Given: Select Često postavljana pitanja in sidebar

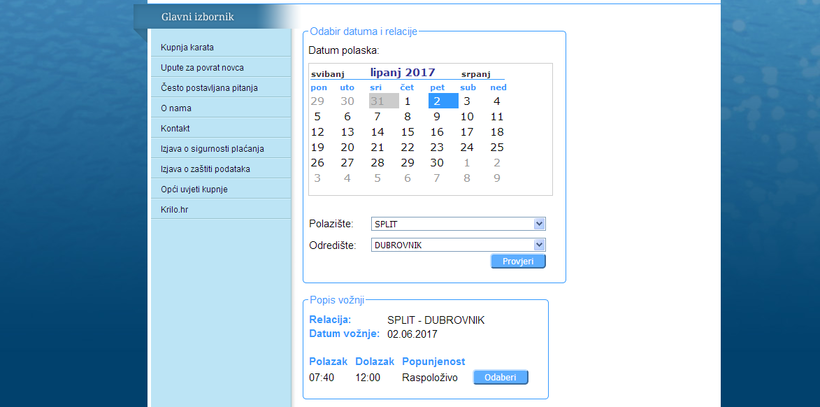Looking at the screenshot, I should coord(209,88).
